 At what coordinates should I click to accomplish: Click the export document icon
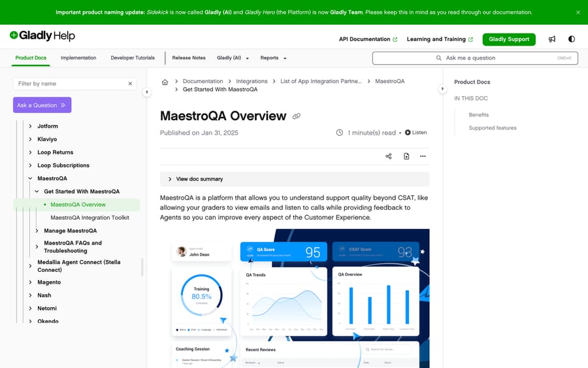point(406,156)
